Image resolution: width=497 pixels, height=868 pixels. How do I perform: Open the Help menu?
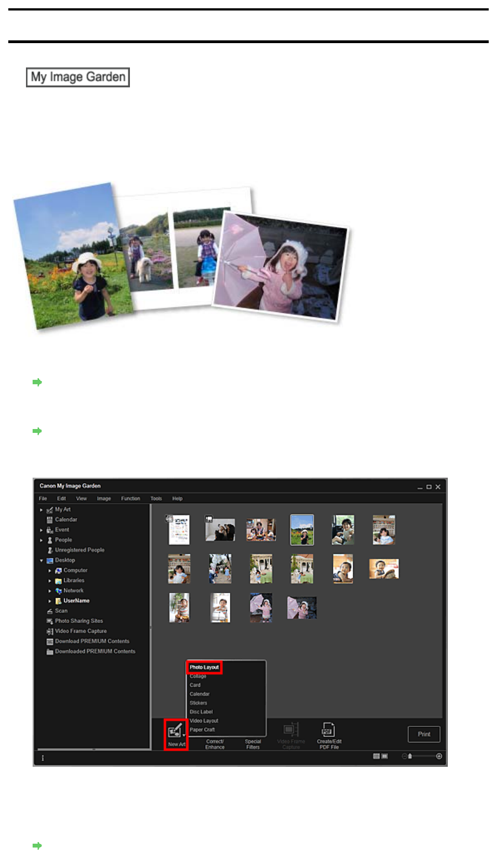click(x=177, y=498)
